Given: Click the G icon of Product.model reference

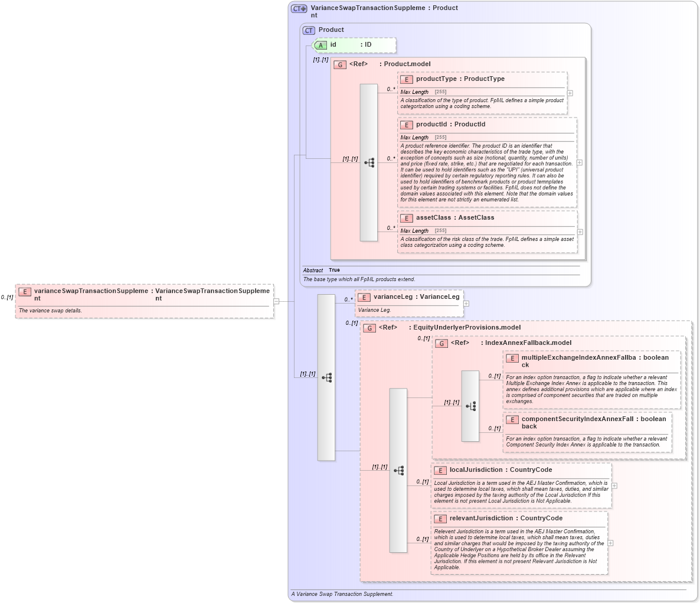Looking at the screenshot, I should [x=340, y=65].
